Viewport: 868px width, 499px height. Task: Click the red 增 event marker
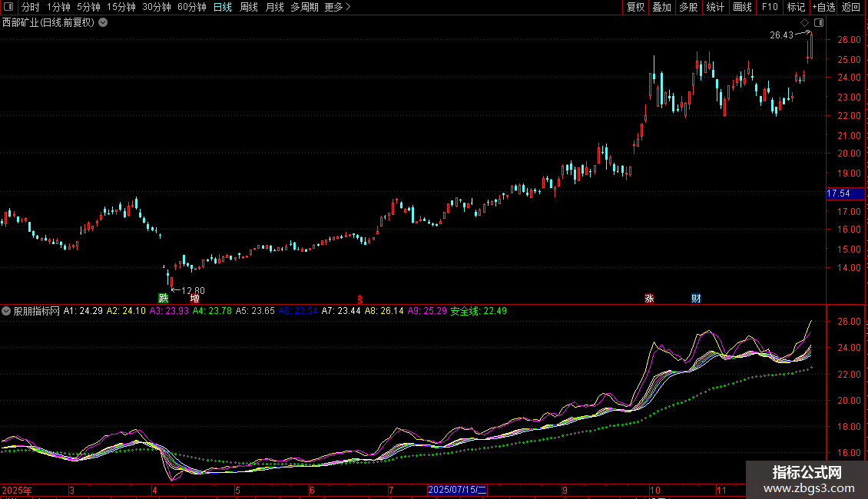point(195,298)
